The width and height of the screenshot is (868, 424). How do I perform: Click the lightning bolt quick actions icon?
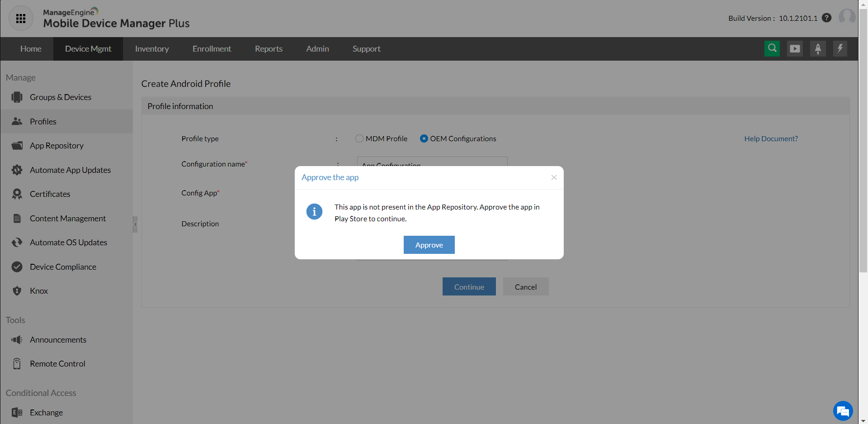[840, 48]
